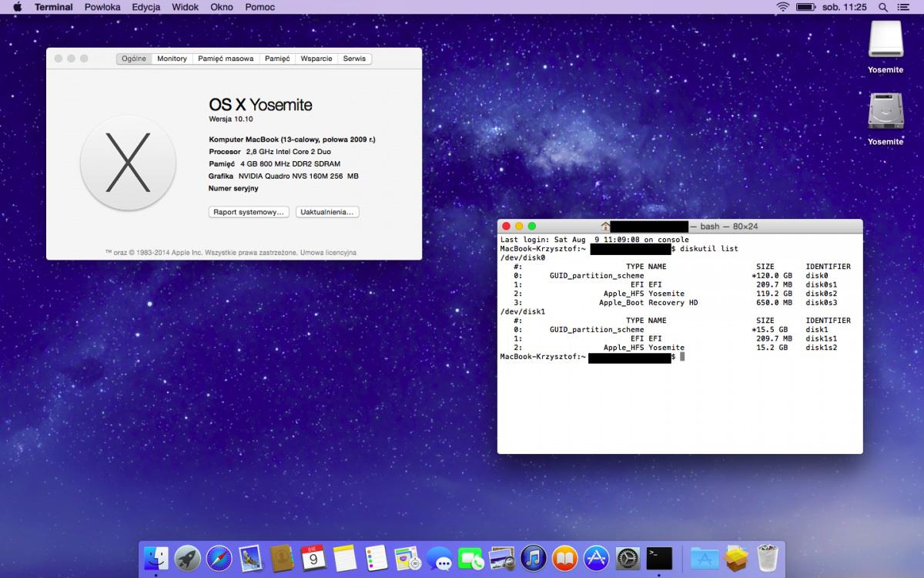The image size is (924, 578).
Task: Click the Spotlight search magnifier icon
Action: pyautogui.click(x=883, y=7)
